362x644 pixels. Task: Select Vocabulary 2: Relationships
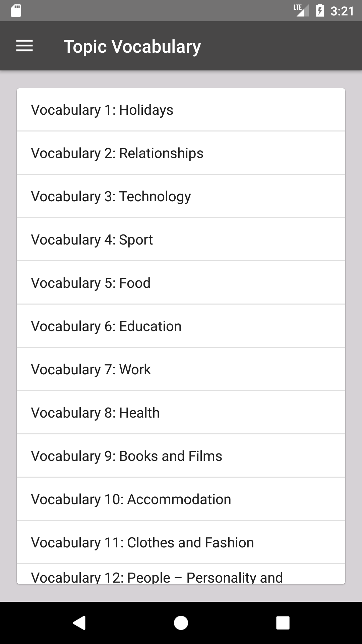coord(181,153)
